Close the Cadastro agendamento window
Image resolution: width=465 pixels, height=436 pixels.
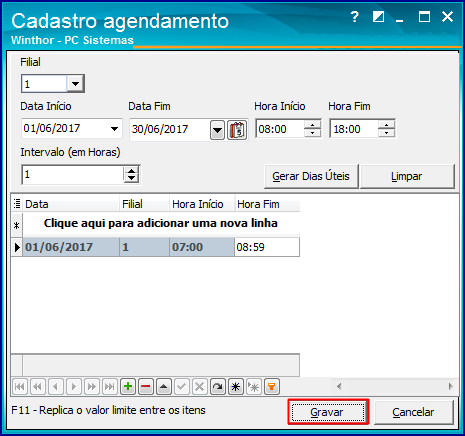pos(447,16)
